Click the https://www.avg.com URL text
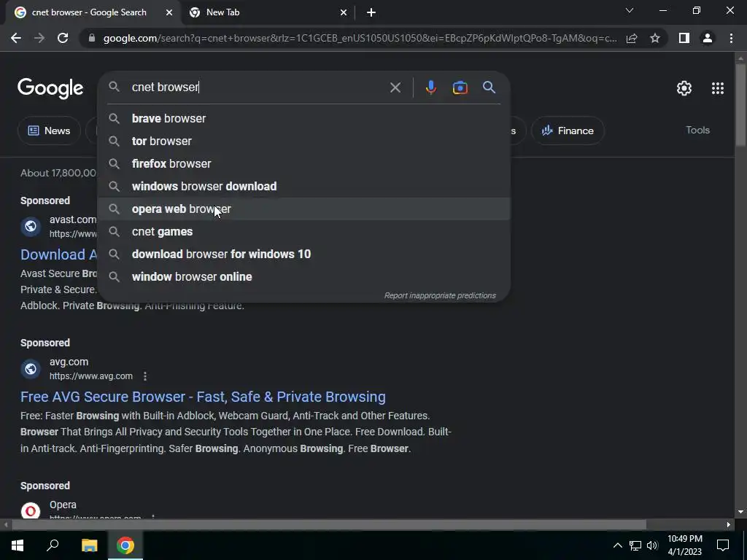This screenshot has height=560, width=747. [91, 376]
